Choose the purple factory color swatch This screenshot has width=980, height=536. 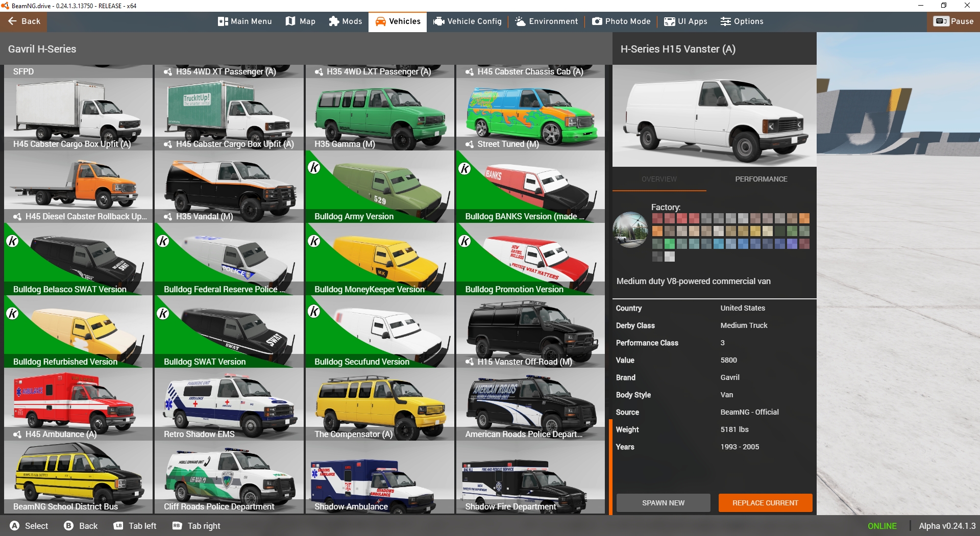792,244
